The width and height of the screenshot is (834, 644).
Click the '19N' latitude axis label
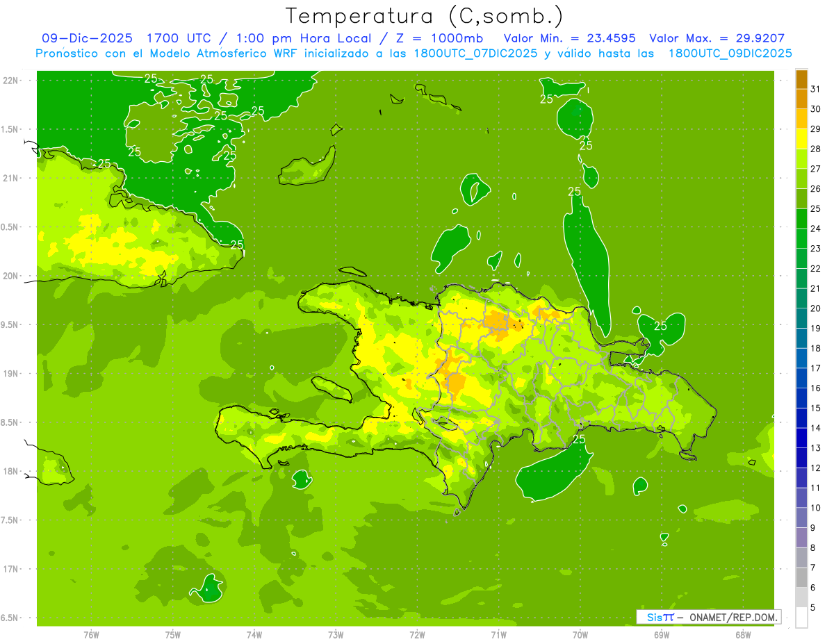point(12,374)
